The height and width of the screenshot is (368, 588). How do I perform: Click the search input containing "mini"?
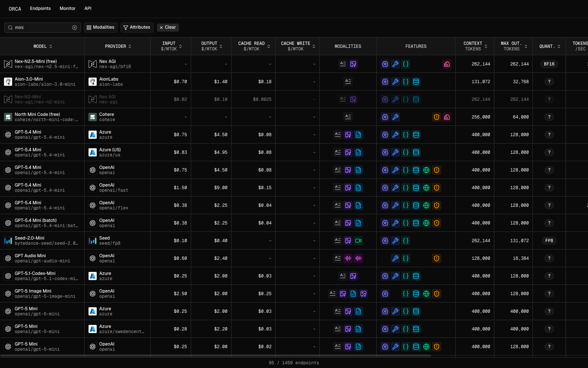coord(43,28)
